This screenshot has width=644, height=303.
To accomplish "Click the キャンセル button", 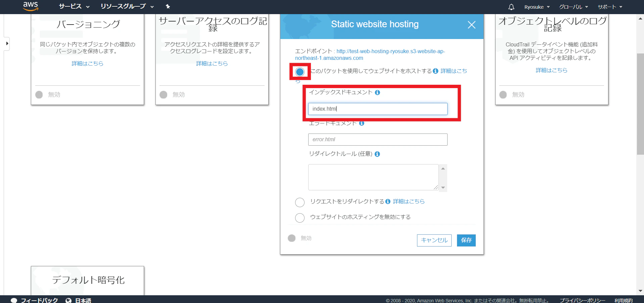I will 434,240.
